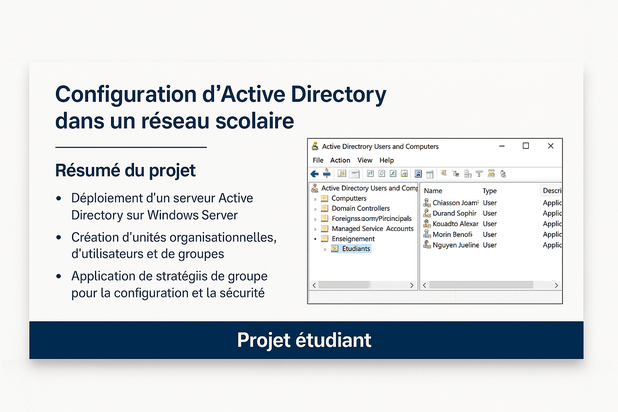Click the Computers folder icon

324,198
